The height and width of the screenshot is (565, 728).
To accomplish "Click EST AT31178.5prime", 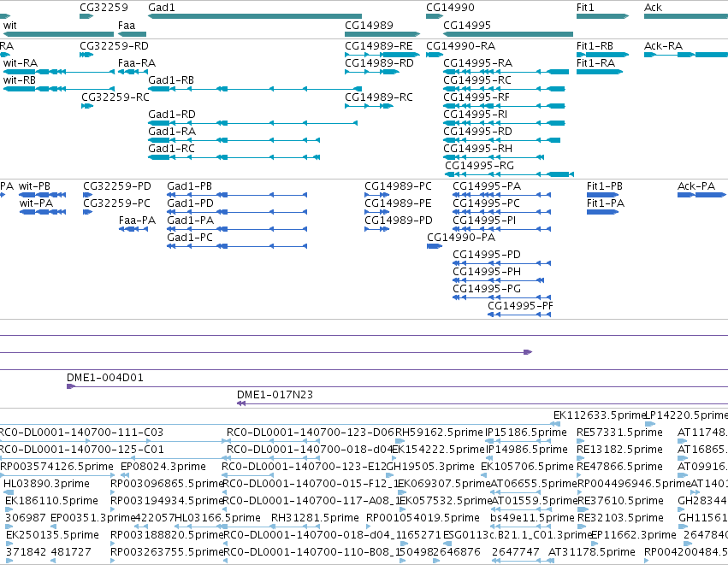I will point(591,552).
